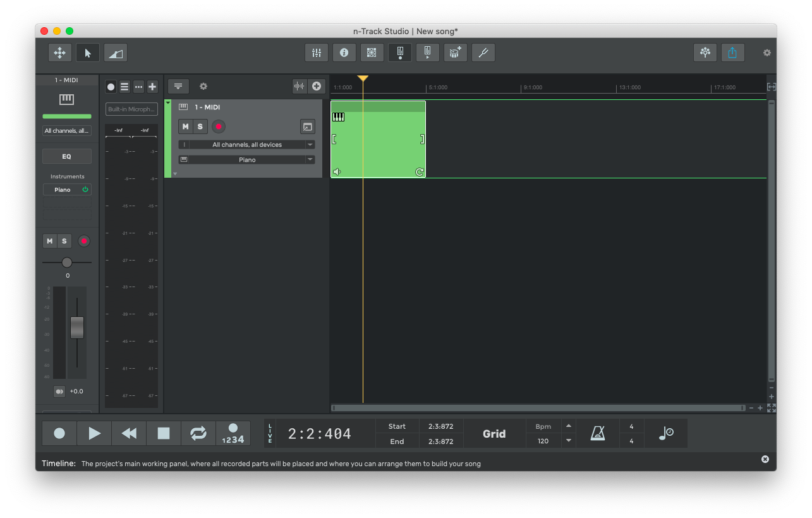This screenshot has height=518, width=812.
Task: Toggle the piano roll record icon
Action: pos(400,52)
